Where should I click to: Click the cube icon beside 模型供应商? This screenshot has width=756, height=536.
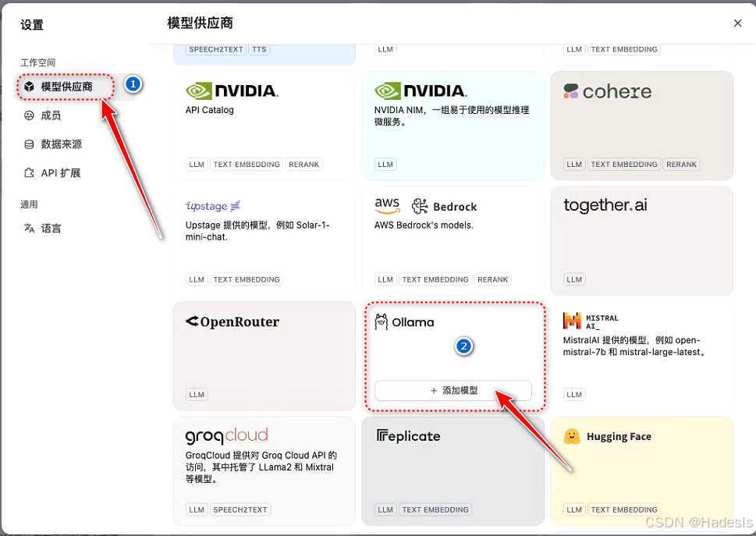click(x=30, y=87)
